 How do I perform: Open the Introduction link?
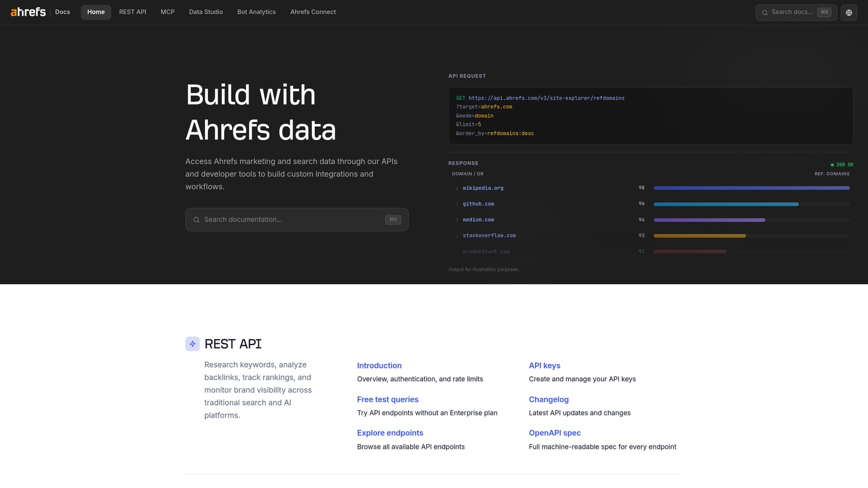click(379, 365)
